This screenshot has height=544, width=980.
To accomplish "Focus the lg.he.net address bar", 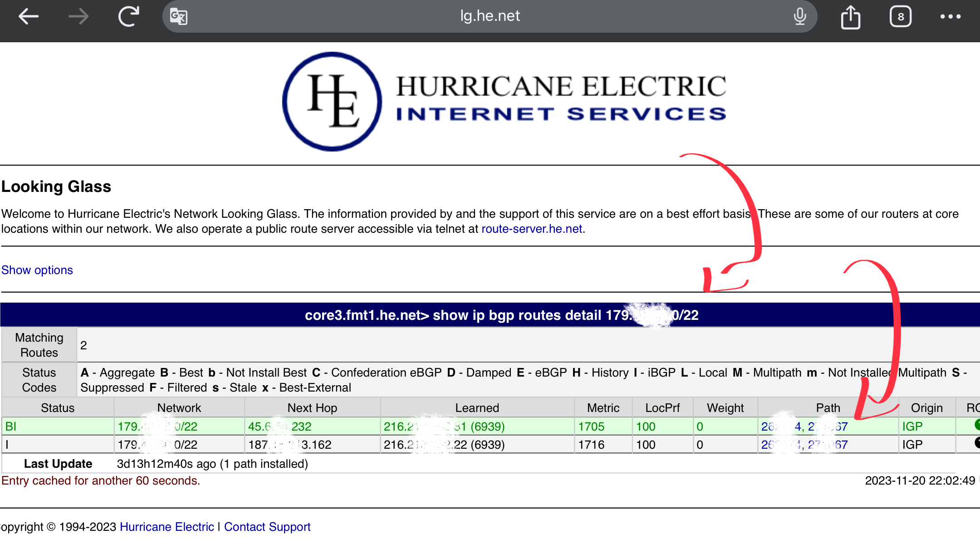I will (x=490, y=16).
